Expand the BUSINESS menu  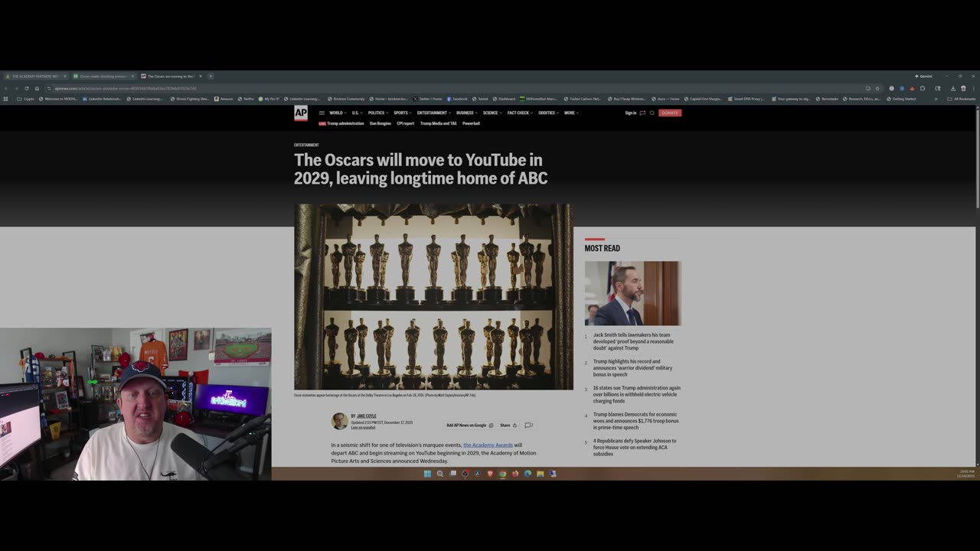pyautogui.click(x=466, y=113)
